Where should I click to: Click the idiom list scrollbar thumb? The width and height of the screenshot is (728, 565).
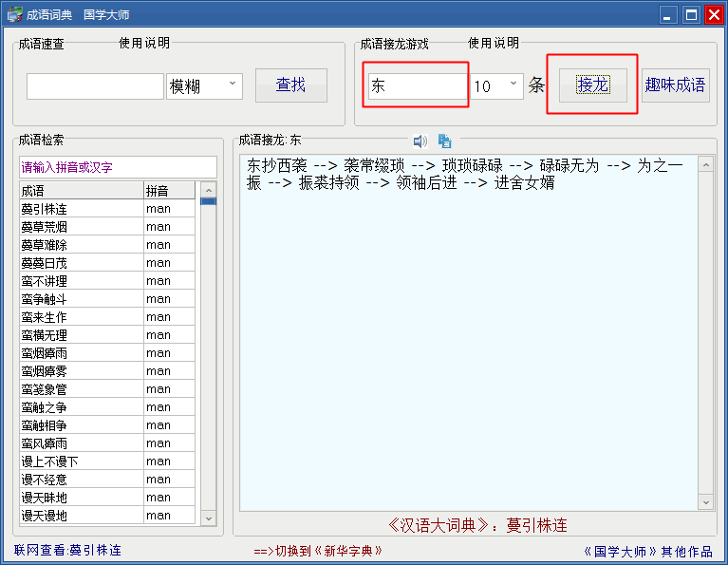[209, 201]
